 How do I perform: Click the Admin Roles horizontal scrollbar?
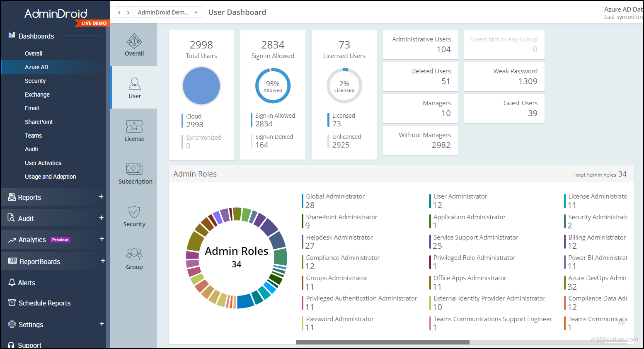tap(382, 342)
